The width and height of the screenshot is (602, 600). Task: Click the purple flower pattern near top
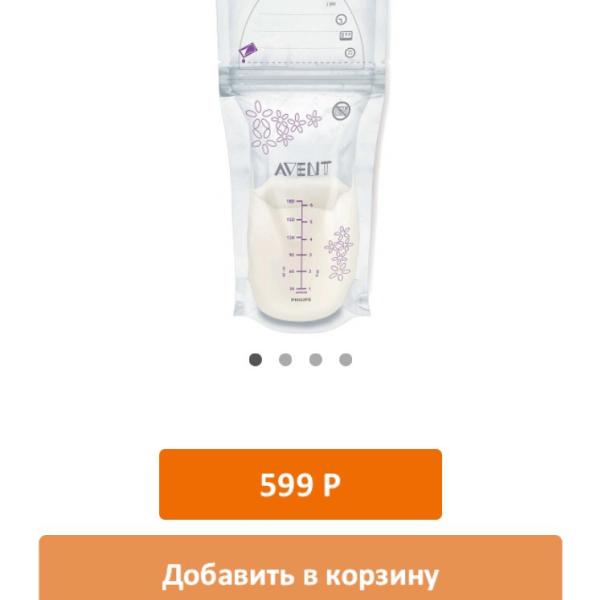[x=282, y=127]
